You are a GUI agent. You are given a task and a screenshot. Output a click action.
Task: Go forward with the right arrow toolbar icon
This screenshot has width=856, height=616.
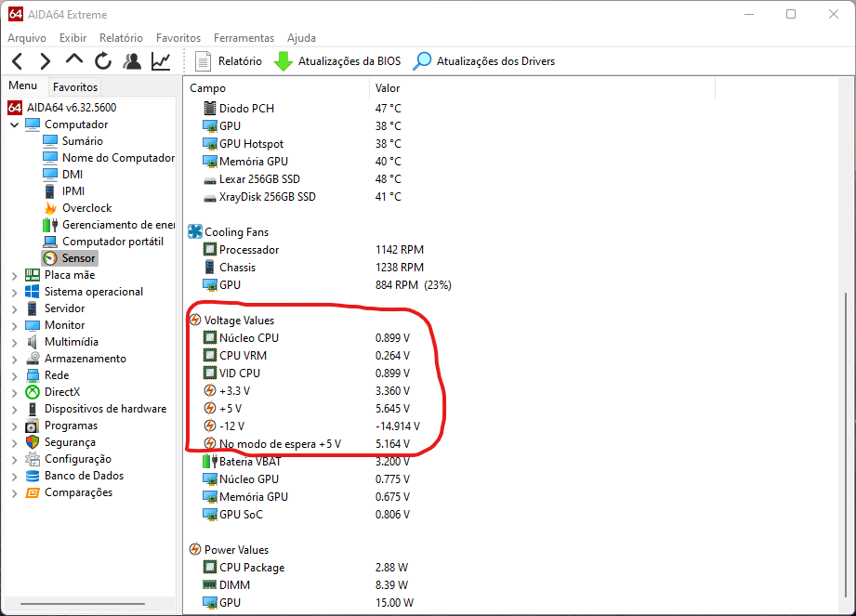pyautogui.click(x=46, y=61)
